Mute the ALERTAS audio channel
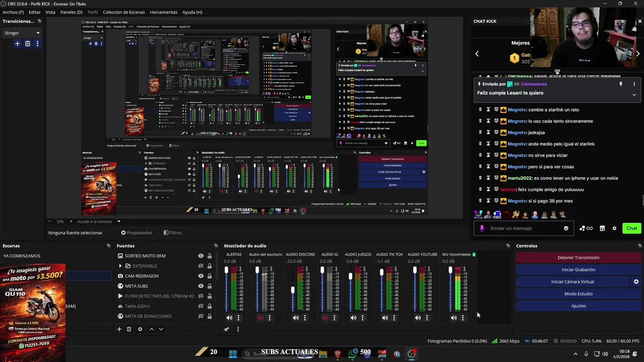 tap(229, 318)
